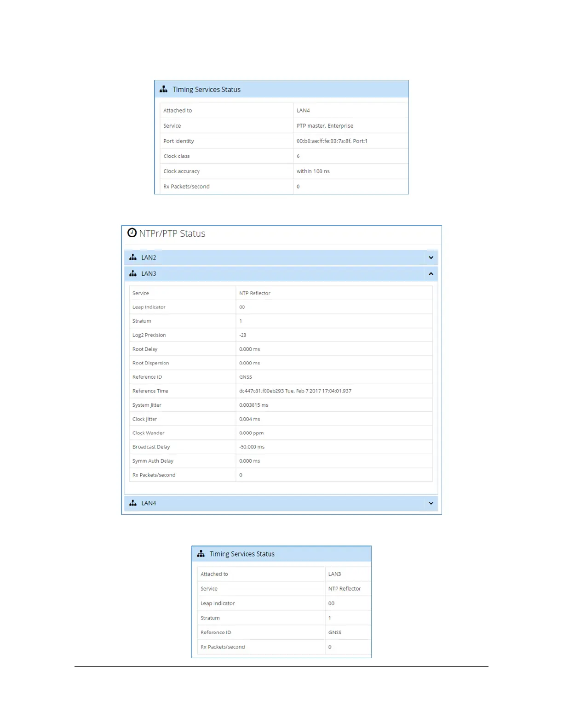Expand the LAN4 section chevron
563x728 pixels.
coord(431,503)
